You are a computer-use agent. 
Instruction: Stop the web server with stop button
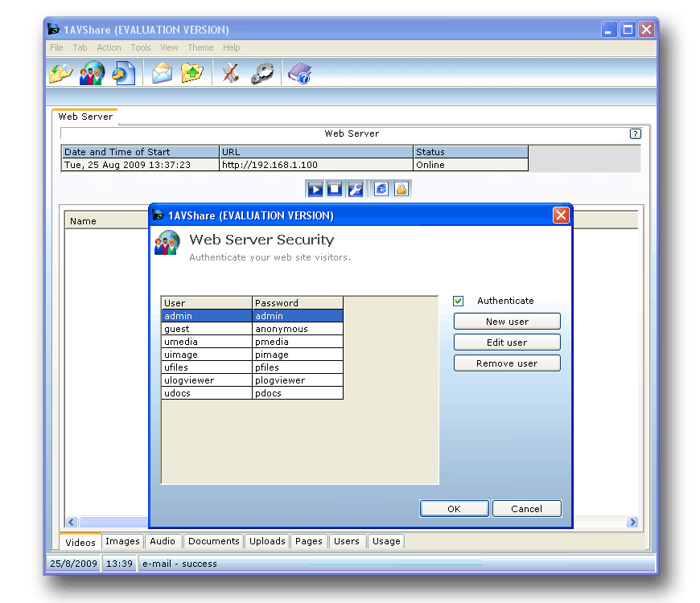click(x=335, y=189)
